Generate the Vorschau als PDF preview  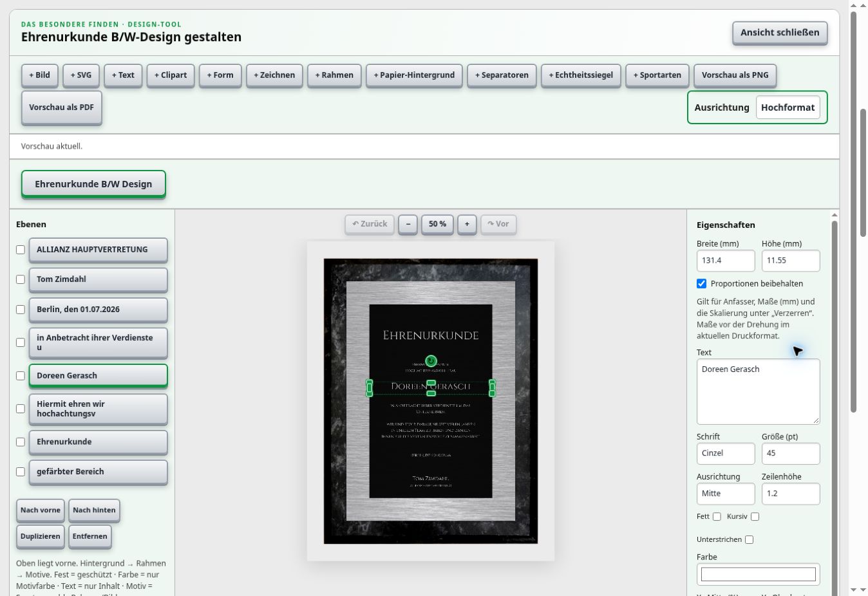pyautogui.click(x=61, y=107)
